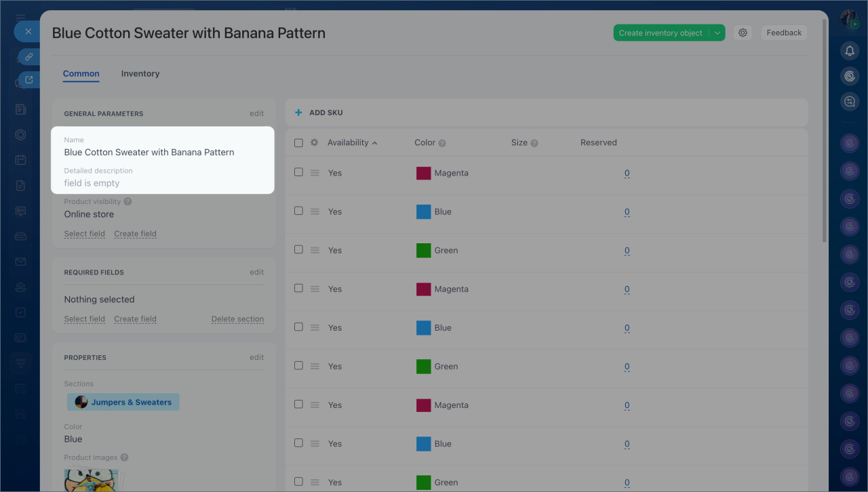Viewport: 868px width, 492px height.
Task: Click Delete section in Required Fields
Action: (237, 319)
